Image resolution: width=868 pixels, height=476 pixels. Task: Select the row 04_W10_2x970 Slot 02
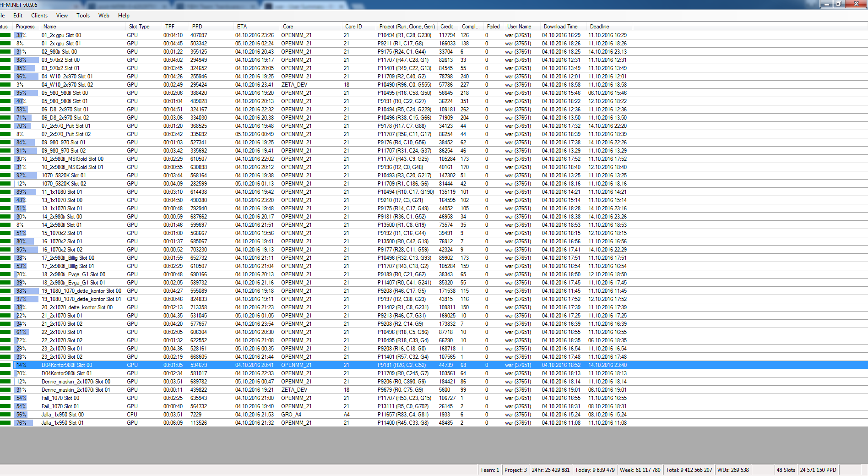click(x=434, y=85)
